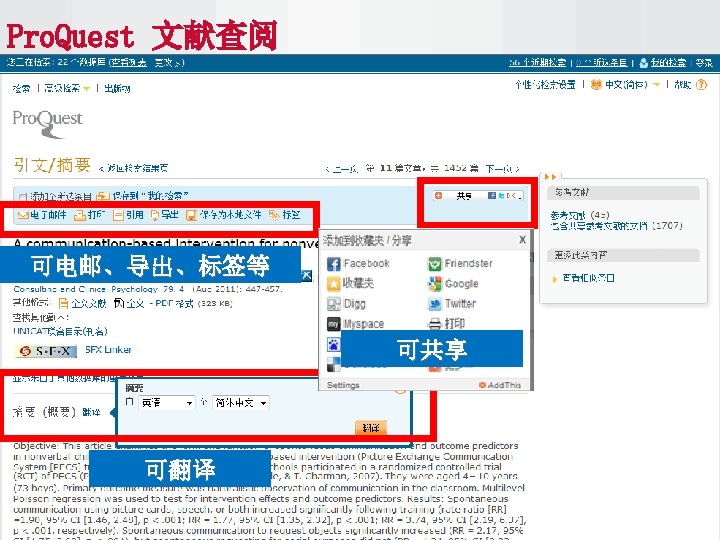
Task: Click the 帮助 help menu link
Action: (683, 84)
